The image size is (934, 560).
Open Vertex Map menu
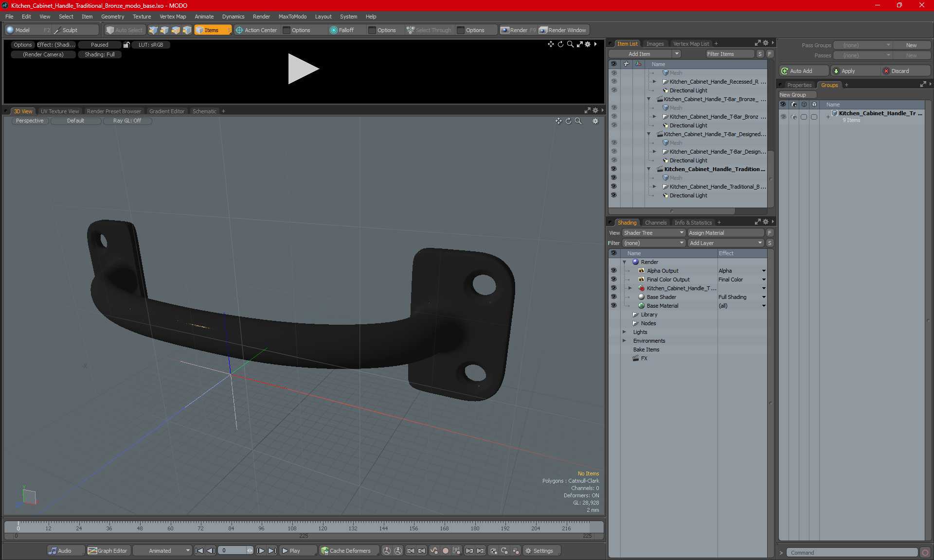tap(173, 17)
